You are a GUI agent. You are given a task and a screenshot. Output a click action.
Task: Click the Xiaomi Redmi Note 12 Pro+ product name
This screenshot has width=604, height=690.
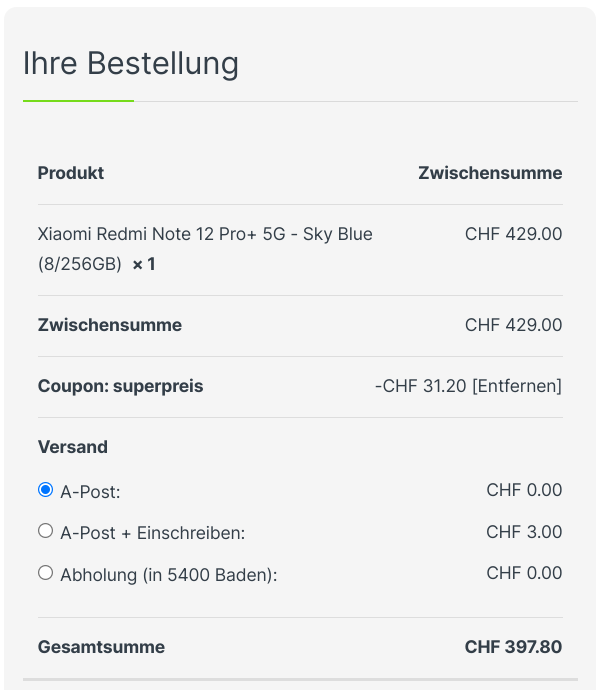click(x=204, y=235)
